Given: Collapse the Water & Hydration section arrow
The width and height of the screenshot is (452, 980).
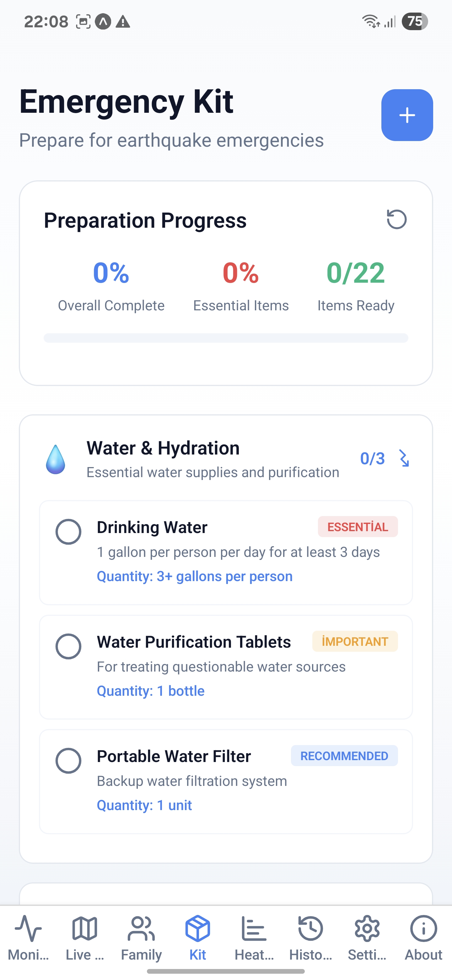Looking at the screenshot, I should coord(404,458).
